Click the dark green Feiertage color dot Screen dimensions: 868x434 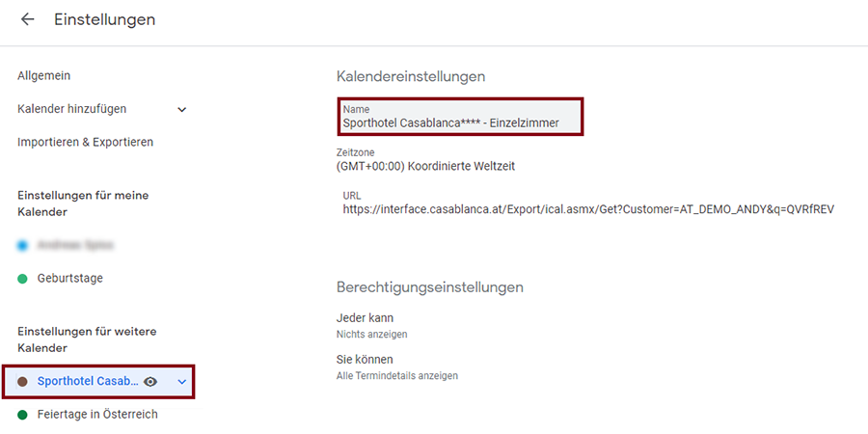22,415
